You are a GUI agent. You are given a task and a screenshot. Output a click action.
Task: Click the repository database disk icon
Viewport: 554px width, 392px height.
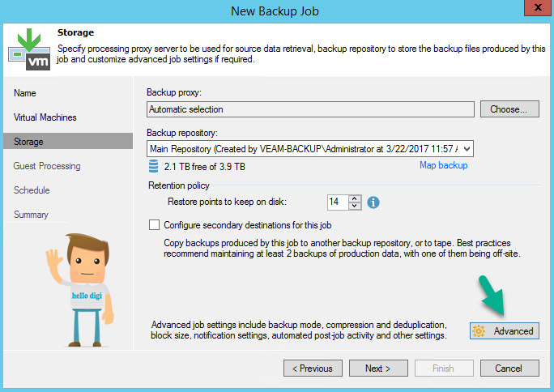(x=153, y=166)
